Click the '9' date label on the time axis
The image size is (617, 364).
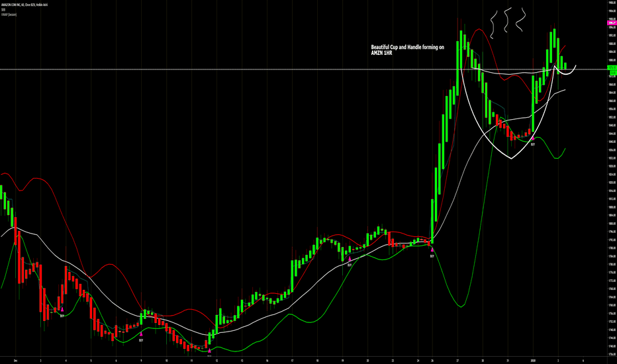pyautogui.click(x=141, y=360)
